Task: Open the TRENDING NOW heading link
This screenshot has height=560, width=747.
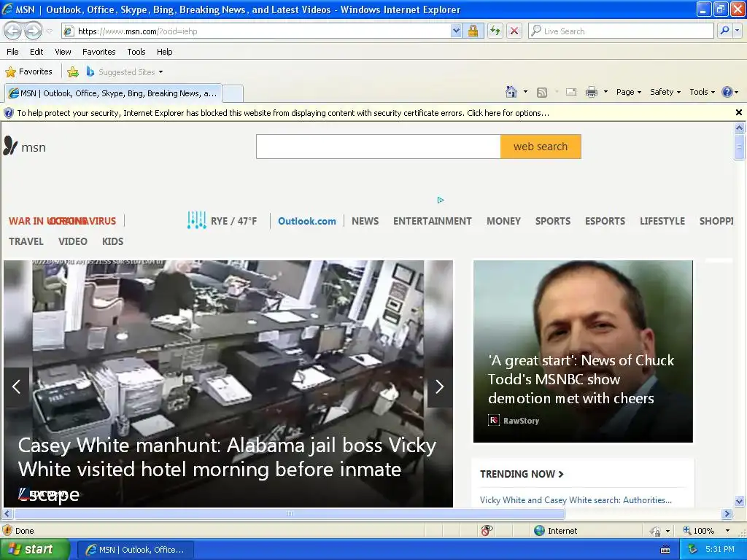Action: 522,474
